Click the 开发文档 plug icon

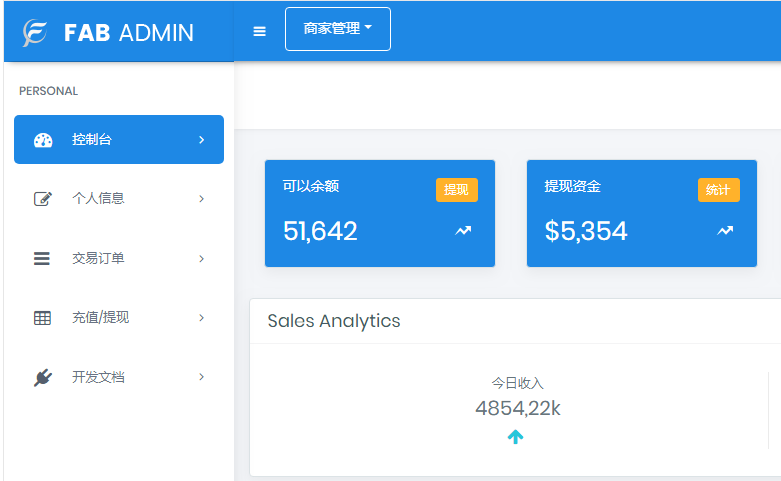(42, 378)
